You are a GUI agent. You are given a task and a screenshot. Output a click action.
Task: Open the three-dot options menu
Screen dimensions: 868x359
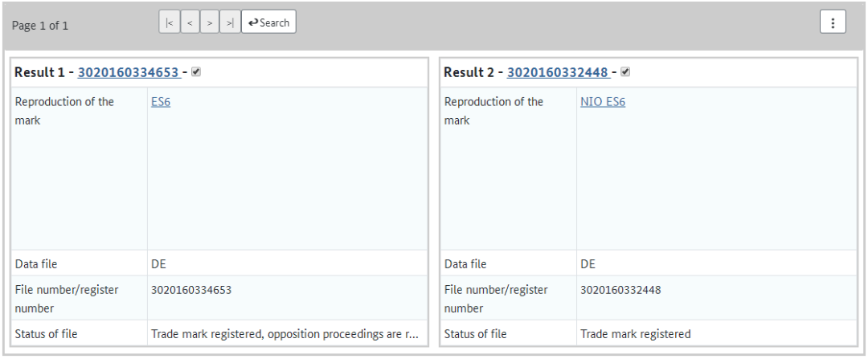point(833,22)
